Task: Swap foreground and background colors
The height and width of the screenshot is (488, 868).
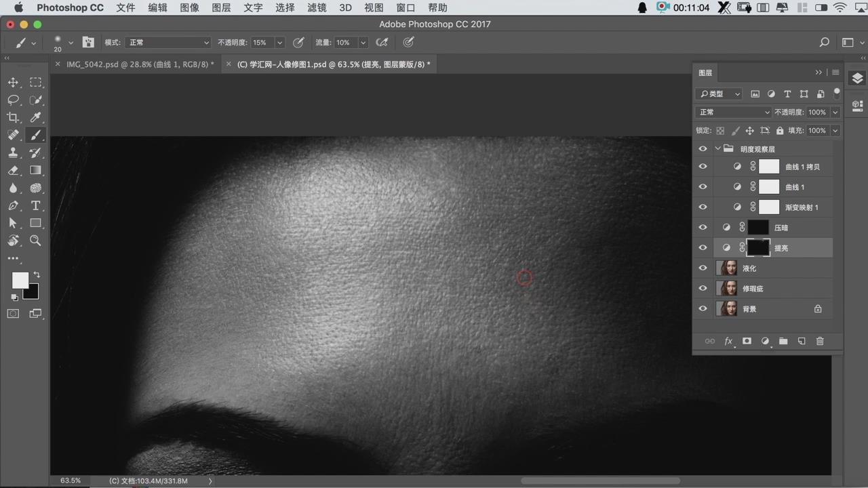Action: click(37, 274)
